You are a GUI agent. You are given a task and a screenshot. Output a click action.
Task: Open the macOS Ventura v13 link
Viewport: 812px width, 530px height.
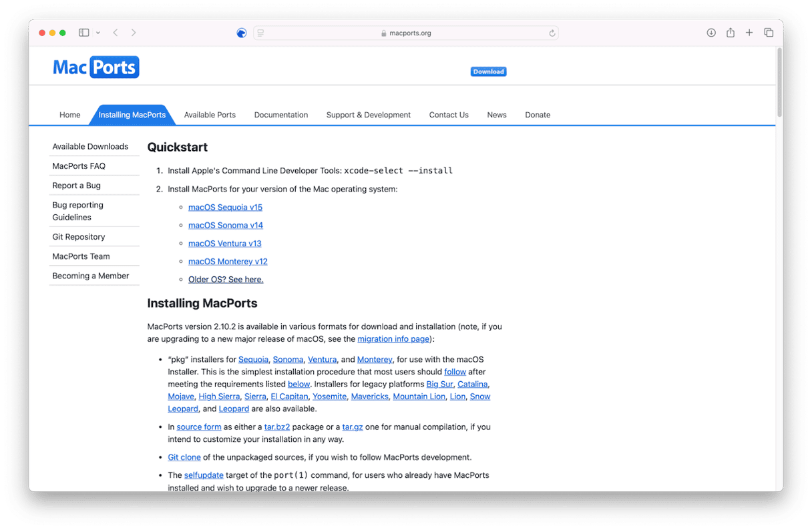coord(225,243)
